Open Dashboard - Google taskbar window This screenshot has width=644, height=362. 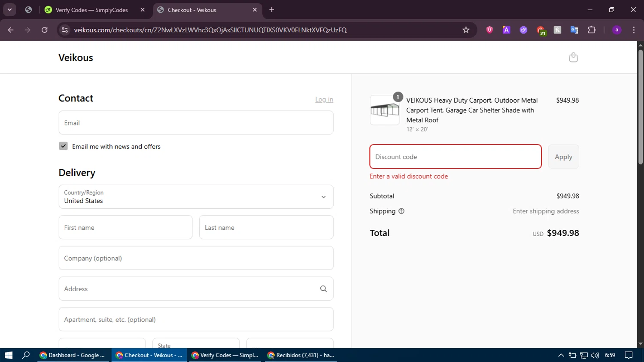point(72,355)
